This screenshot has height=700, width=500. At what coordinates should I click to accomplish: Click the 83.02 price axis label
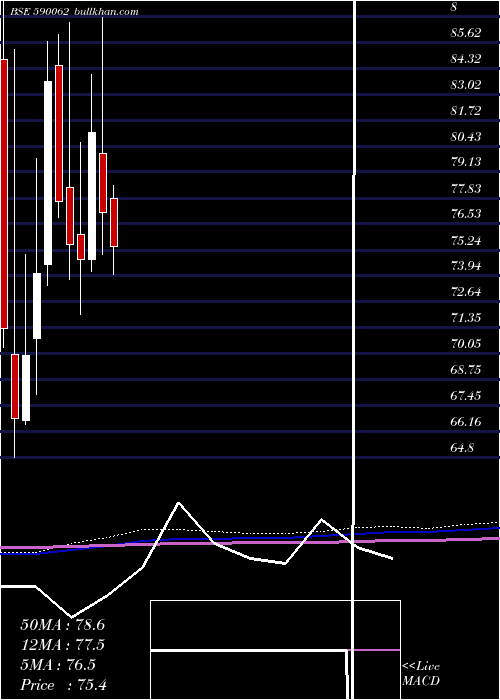click(466, 84)
